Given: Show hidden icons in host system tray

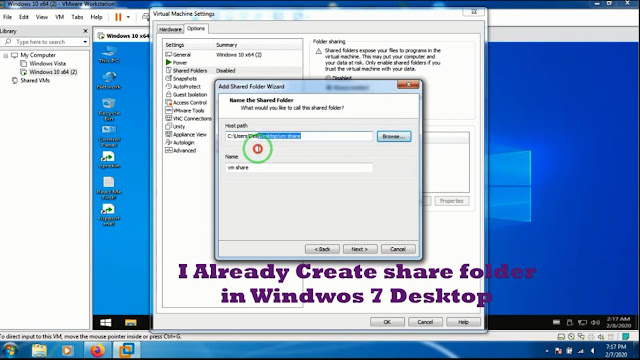Looking at the screenshot, I should coord(547,351).
